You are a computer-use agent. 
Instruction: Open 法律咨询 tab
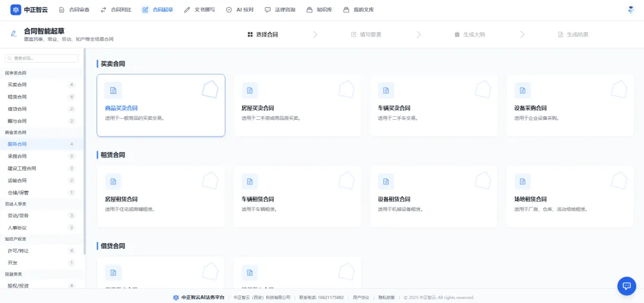click(280, 10)
